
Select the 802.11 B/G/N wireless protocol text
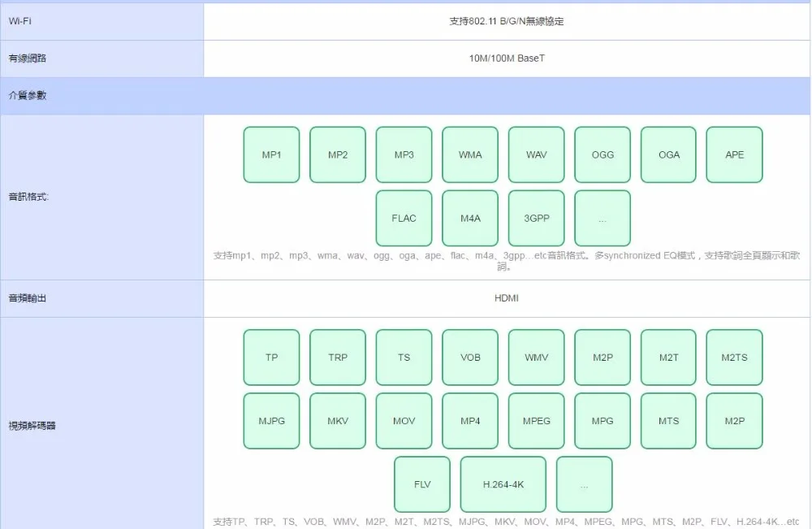click(x=507, y=21)
